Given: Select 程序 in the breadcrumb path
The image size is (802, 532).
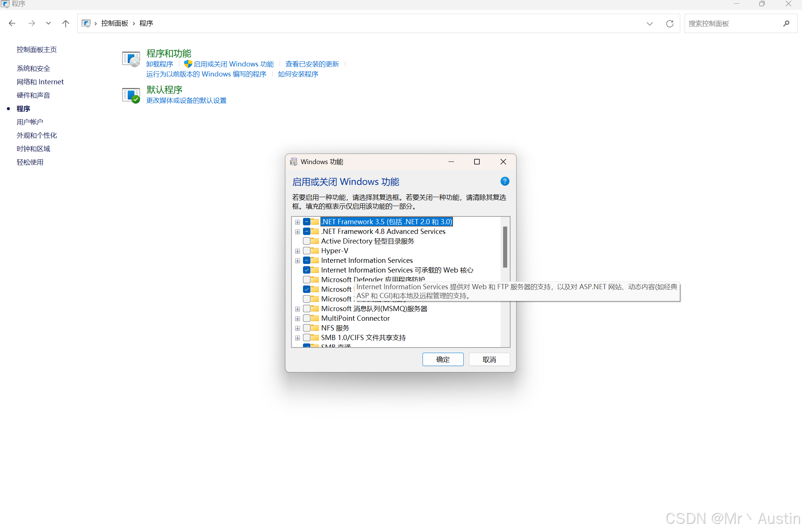Looking at the screenshot, I should pos(146,23).
